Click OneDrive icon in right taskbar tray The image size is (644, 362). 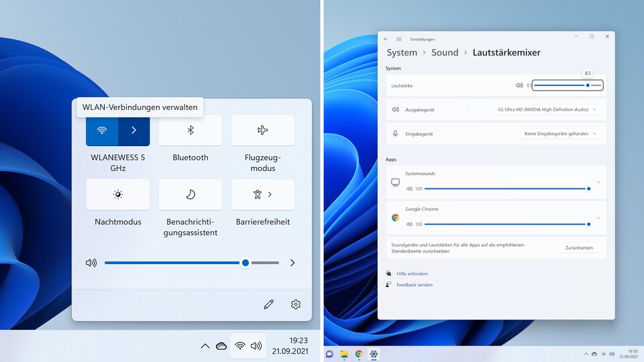pyautogui.click(x=594, y=354)
